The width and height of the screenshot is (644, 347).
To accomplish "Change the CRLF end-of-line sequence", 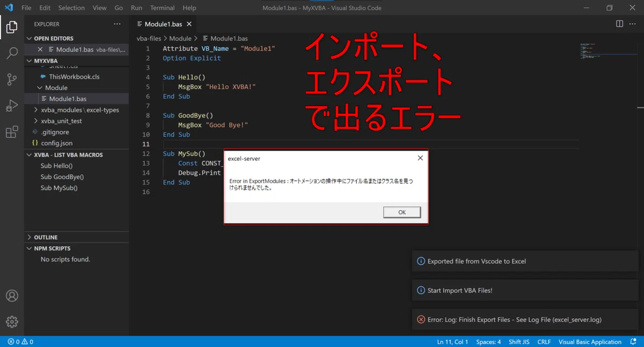I will coord(544,342).
